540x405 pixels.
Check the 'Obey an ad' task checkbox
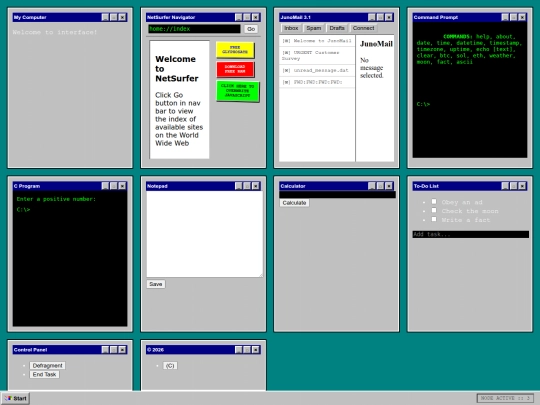pos(434,201)
